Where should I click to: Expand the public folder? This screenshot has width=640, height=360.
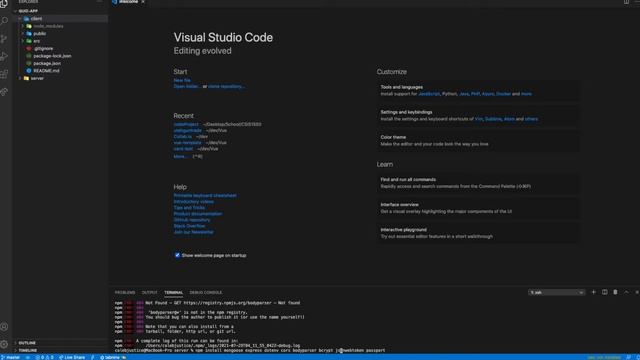(23, 33)
